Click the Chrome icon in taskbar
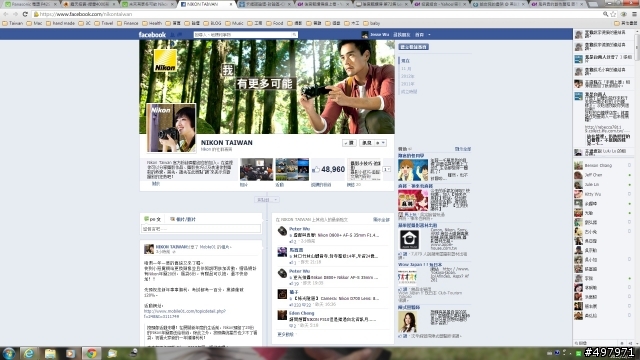Viewport: 640px width, 360px height. click(91, 353)
